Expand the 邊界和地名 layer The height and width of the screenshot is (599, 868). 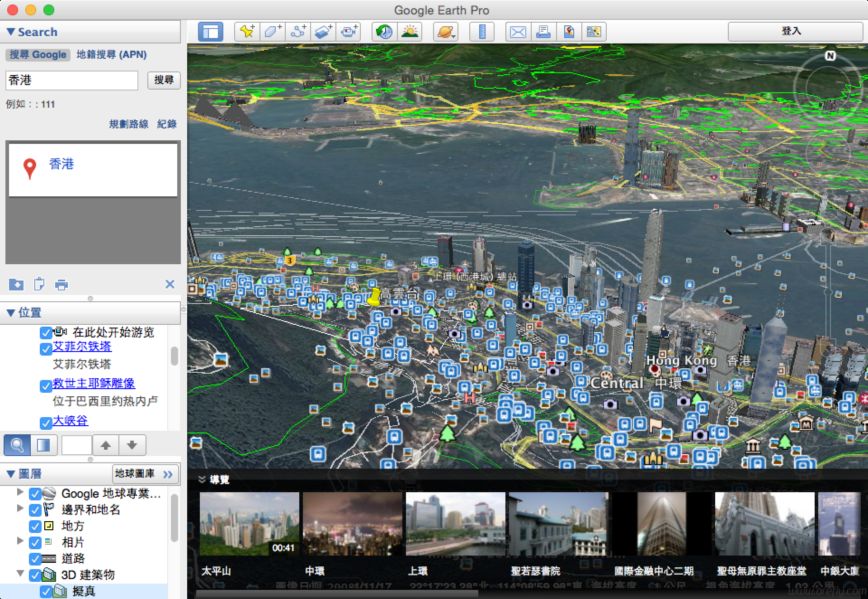coord(20,508)
